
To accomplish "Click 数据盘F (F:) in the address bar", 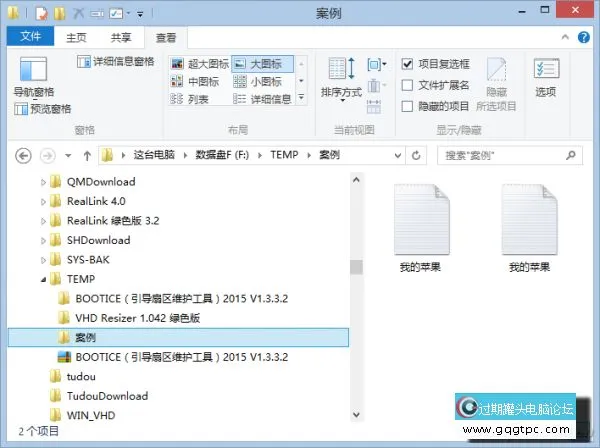I will coord(222,155).
